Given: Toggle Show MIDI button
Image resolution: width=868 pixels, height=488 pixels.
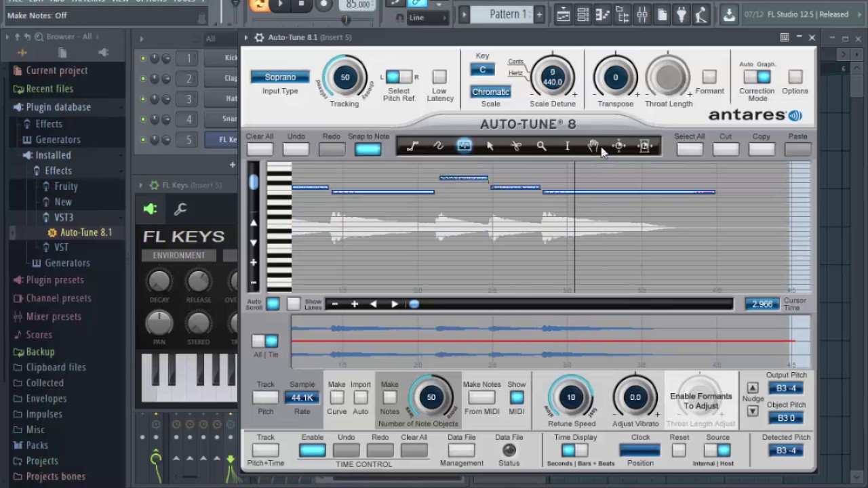Looking at the screenshot, I should [x=517, y=397].
